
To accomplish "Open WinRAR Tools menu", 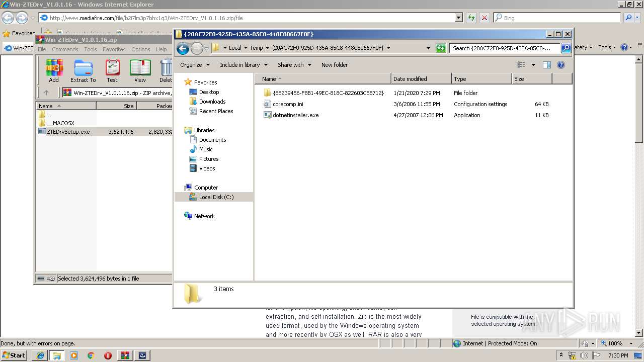I will tap(91, 49).
